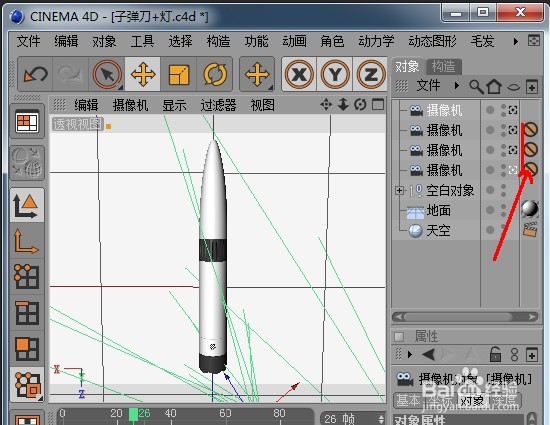This screenshot has height=425, width=550.
Task: Switch to the 对象 tab
Action: (407, 66)
